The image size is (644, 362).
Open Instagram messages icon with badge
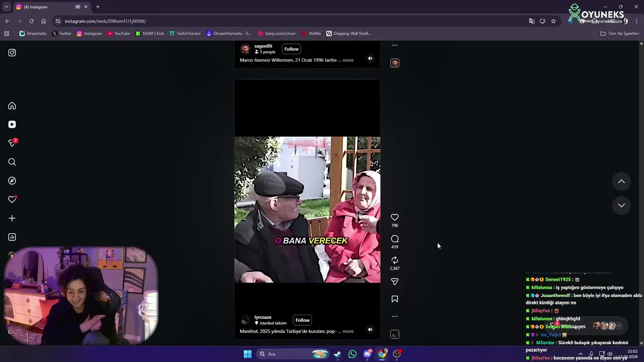point(12,143)
